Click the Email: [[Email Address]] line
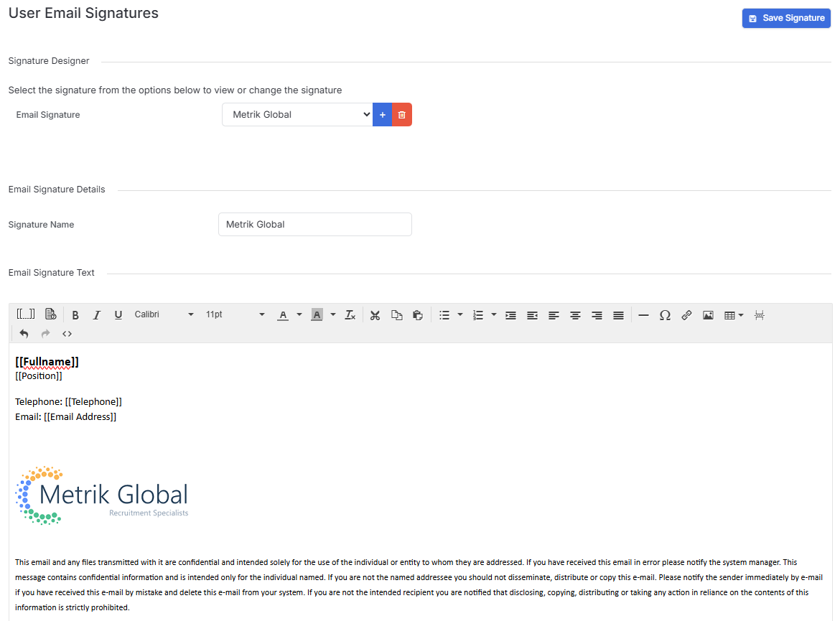Viewport: 840px width, 621px height. point(65,417)
